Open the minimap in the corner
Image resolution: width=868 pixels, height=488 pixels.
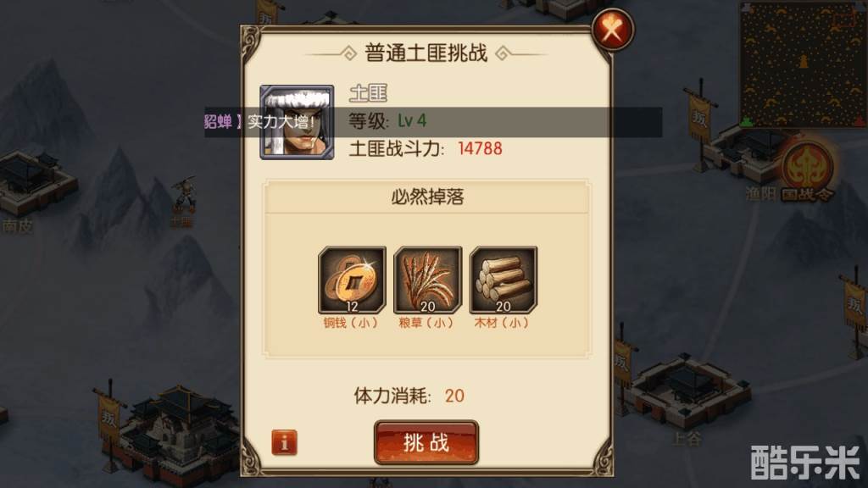(x=803, y=64)
